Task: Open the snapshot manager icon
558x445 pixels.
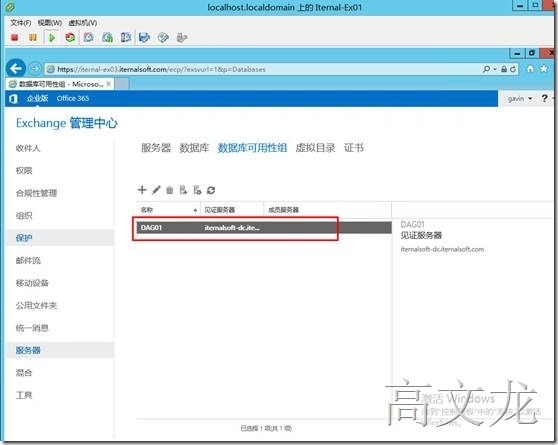Action: pos(126,37)
